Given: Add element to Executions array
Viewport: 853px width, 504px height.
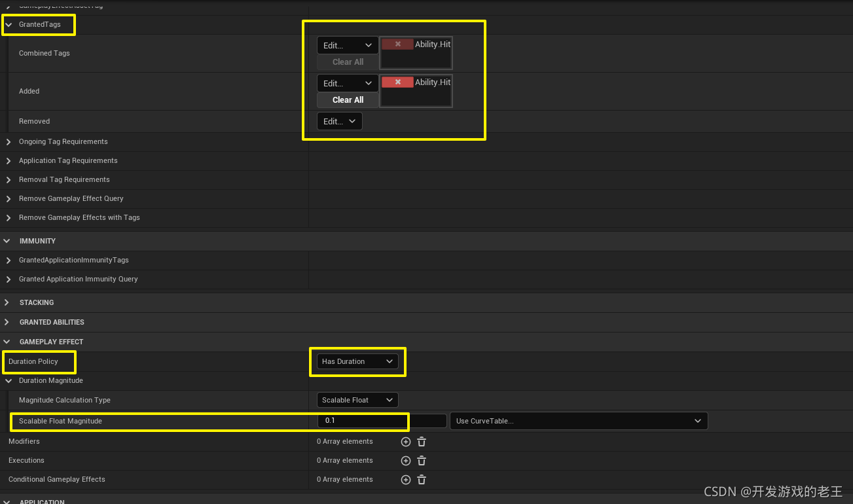Looking at the screenshot, I should pyautogui.click(x=406, y=461).
